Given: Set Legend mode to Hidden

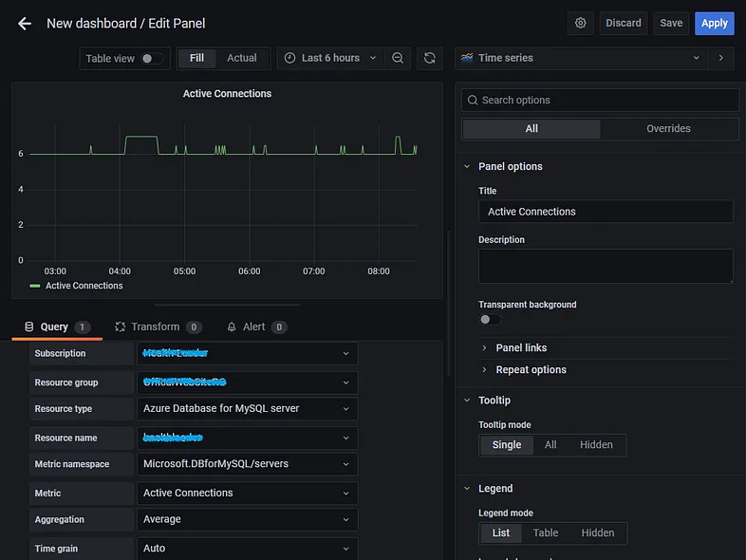Looking at the screenshot, I should [597, 532].
